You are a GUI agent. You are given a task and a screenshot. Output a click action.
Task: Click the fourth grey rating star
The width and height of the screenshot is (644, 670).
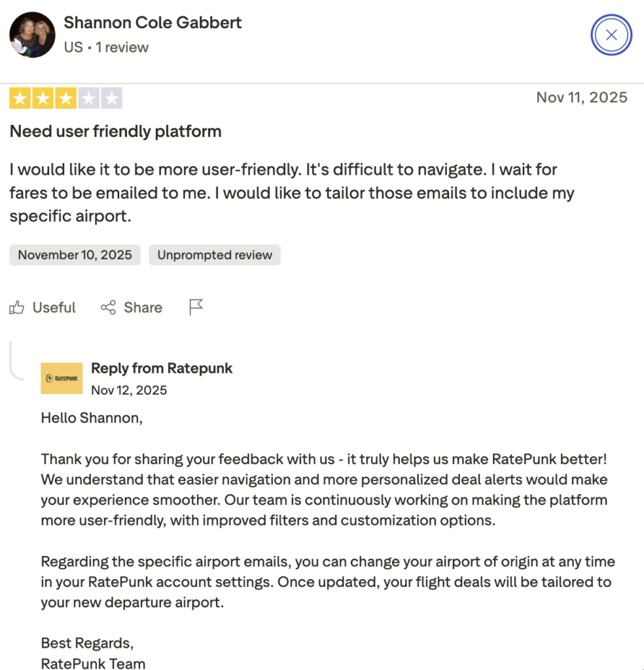pos(89,99)
